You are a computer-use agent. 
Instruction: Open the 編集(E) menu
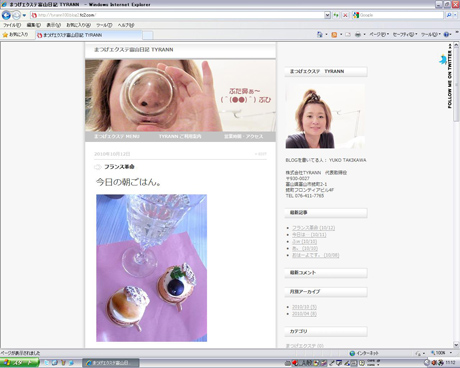click(34, 25)
